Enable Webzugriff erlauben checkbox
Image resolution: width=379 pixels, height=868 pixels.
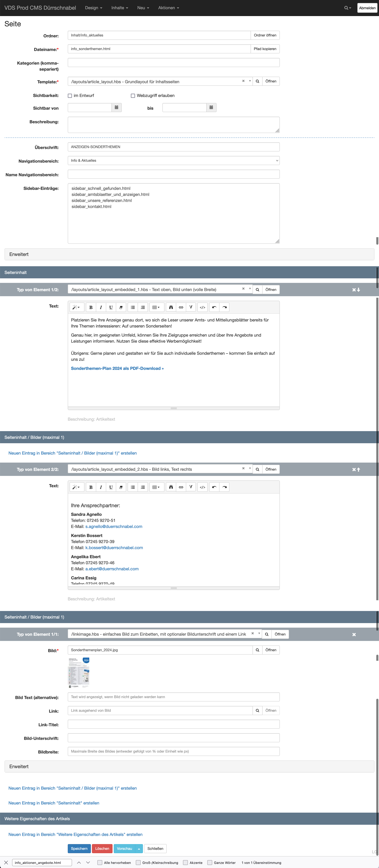click(133, 96)
